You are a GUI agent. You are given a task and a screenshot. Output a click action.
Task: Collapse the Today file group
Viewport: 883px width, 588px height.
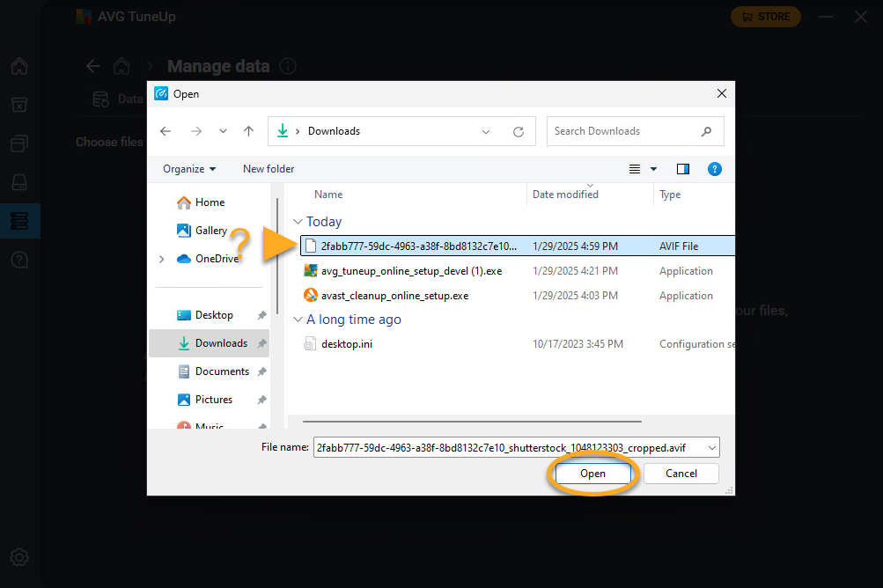(298, 223)
